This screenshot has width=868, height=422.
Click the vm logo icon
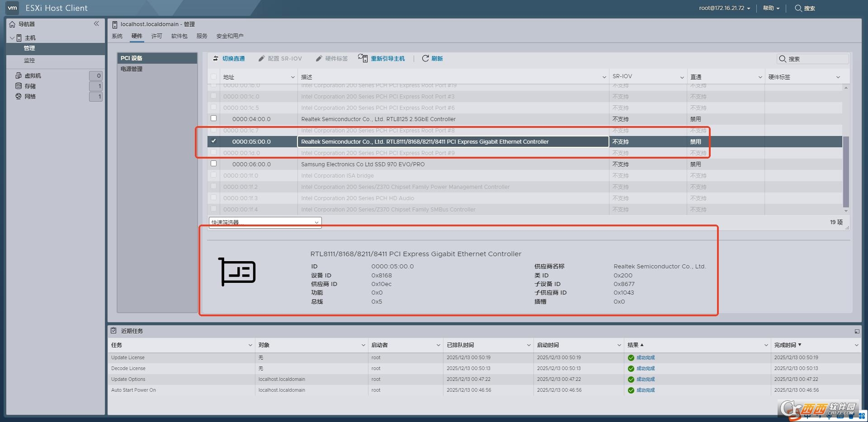(12, 8)
